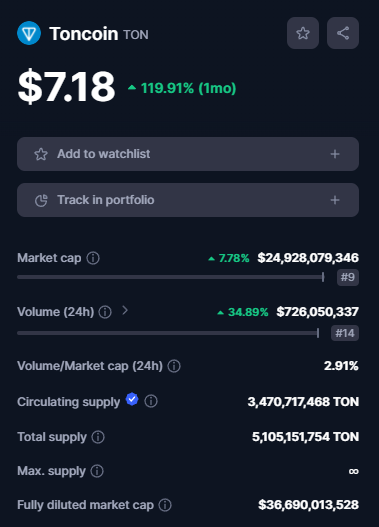Click the #9 market cap rank badge
Image resolution: width=379 pixels, height=527 pixels.
[x=348, y=277]
